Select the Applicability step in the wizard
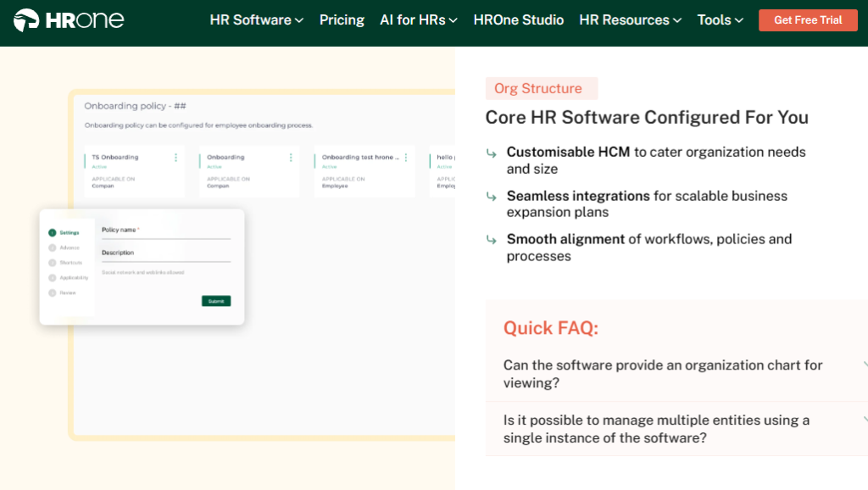The width and height of the screenshot is (868, 490). click(68, 277)
